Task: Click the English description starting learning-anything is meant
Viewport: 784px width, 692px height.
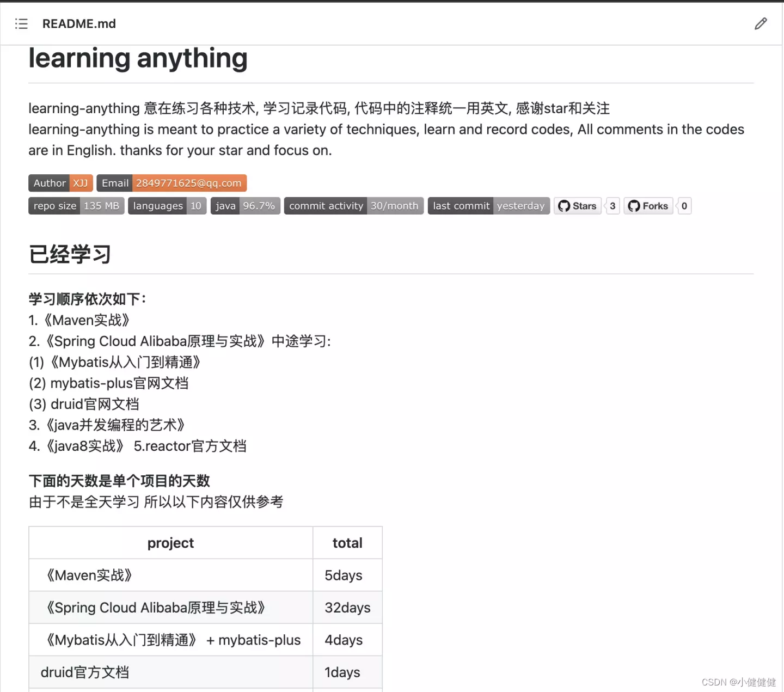Action: [386, 140]
